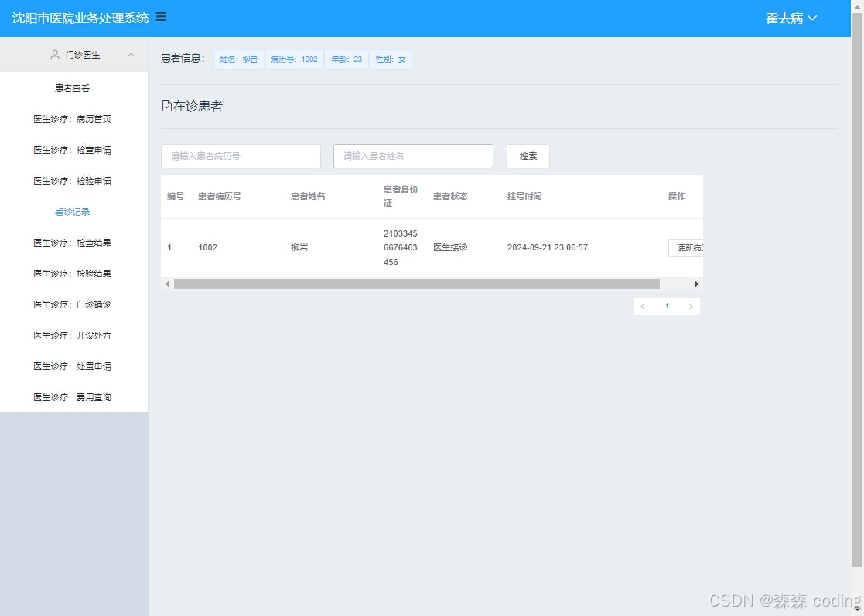The height and width of the screenshot is (616, 864).
Task: Focus the 请输入患者姓名 input field
Action: click(413, 156)
